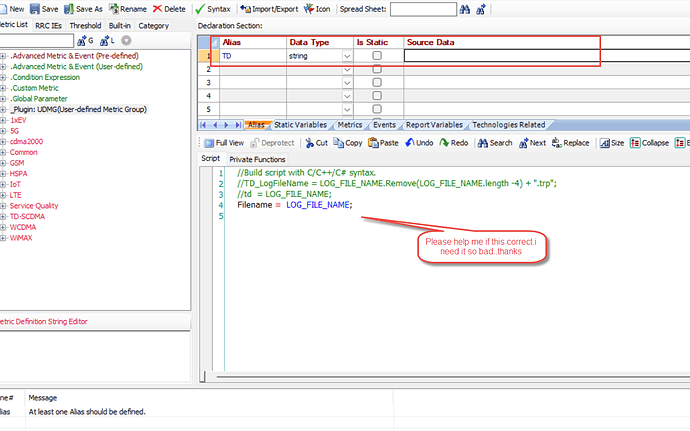Cut selected script text
The width and height of the screenshot is (690, 431).
click(x=316, y=143)
